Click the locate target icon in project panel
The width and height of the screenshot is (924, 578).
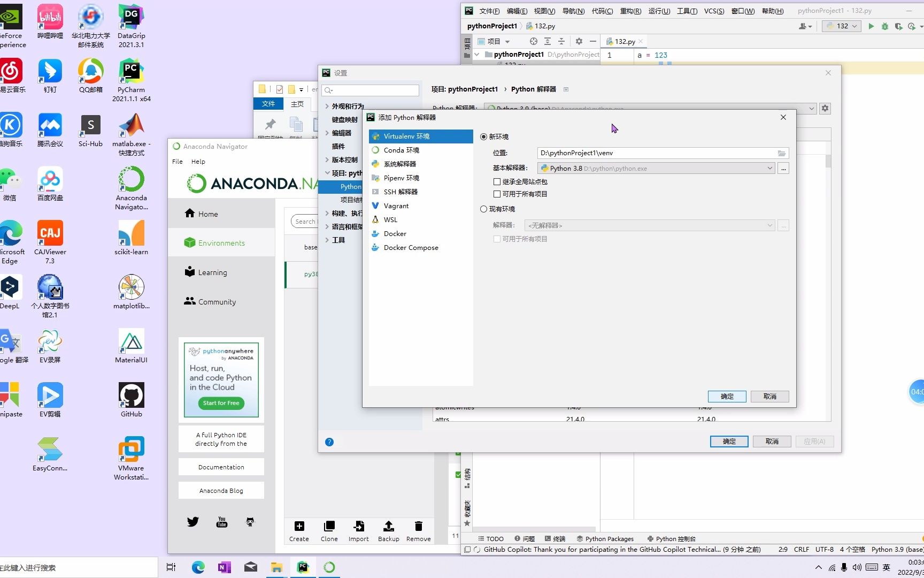(533, 41)
